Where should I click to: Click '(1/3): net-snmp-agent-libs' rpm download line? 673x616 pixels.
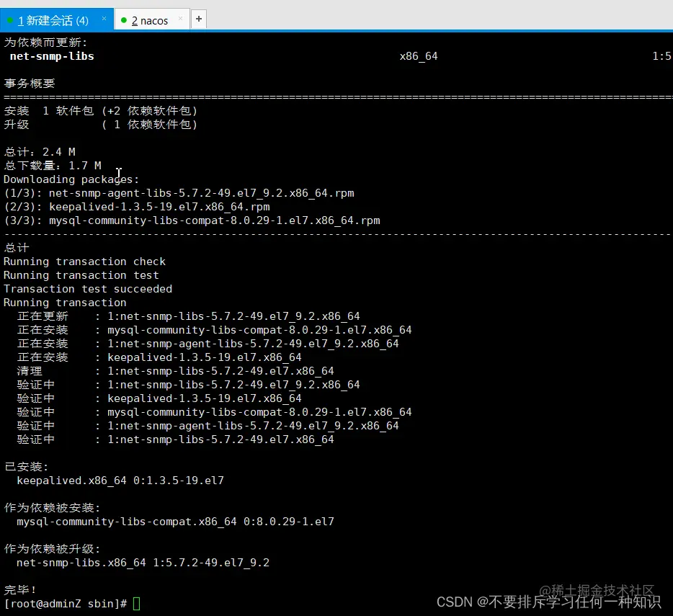click(179, 193)
